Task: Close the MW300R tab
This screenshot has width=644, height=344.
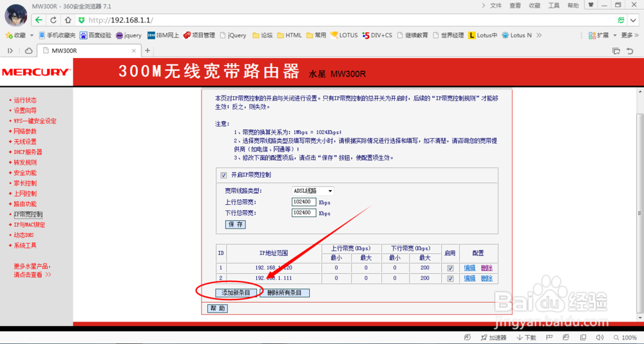Action: [x=134, y=50]
